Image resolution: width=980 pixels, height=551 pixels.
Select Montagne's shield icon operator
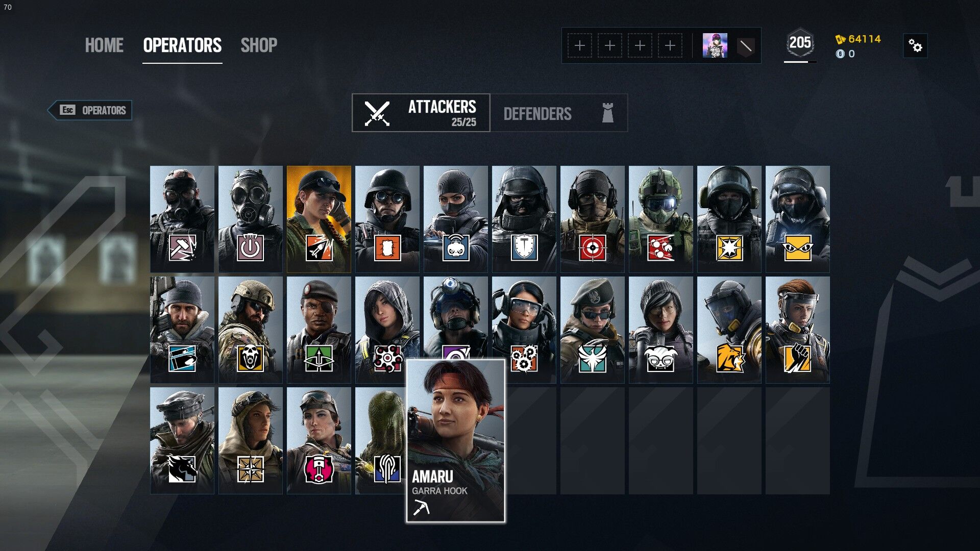tap(524, 219)
